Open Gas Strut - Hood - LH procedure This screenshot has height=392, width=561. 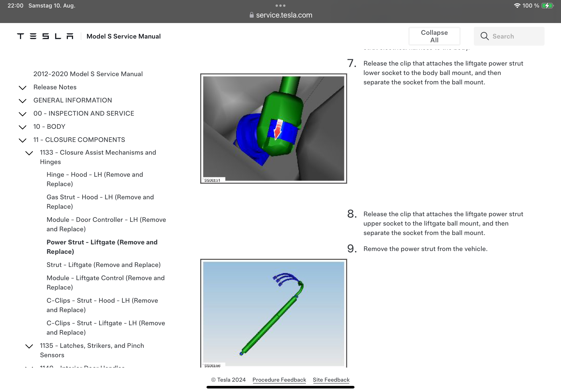click(x=100, y=202)
